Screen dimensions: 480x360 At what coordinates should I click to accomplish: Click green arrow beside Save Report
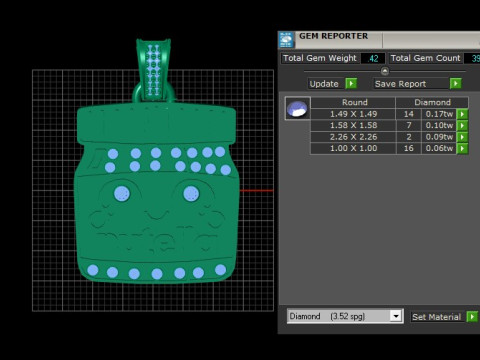(456, 83)
